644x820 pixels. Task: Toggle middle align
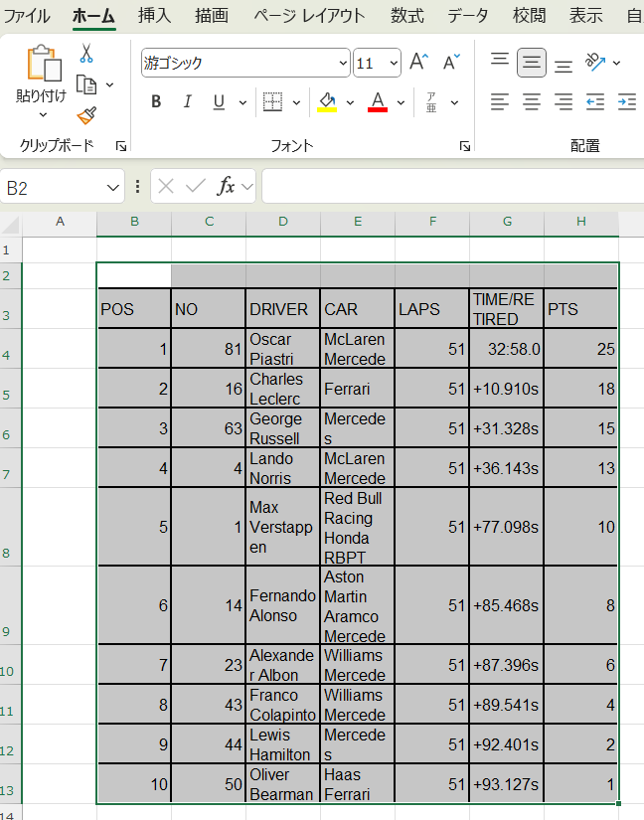[x=532, y=63]
